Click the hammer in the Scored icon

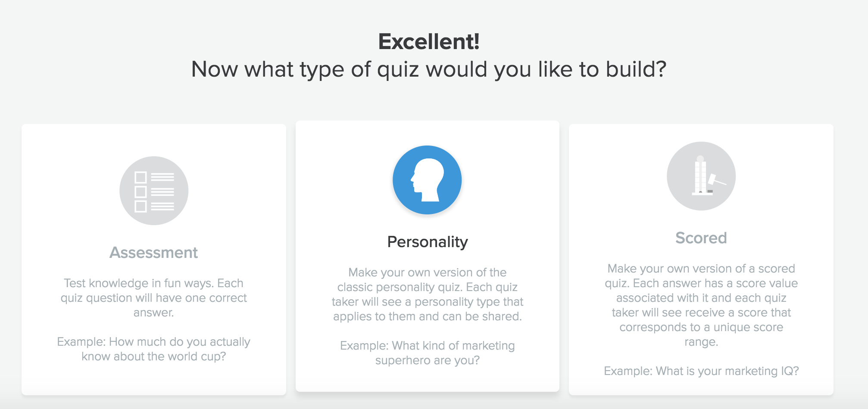tap(716, 180)
